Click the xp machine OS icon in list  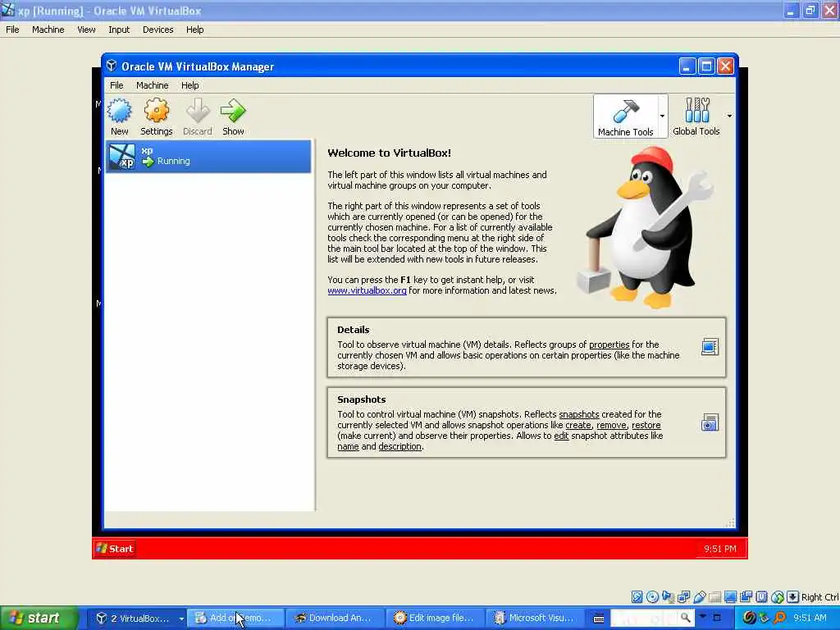pyautogui.click(x=121, y=157)
